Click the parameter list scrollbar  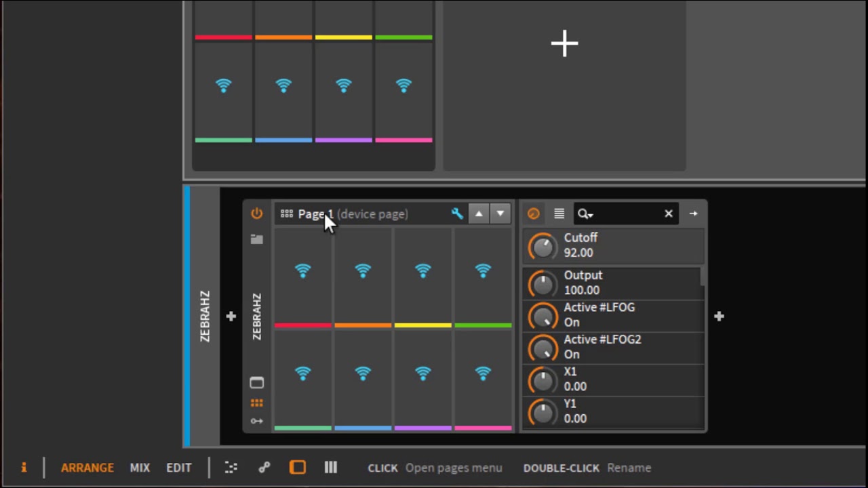pyautogui.click(x=703, y=277)
